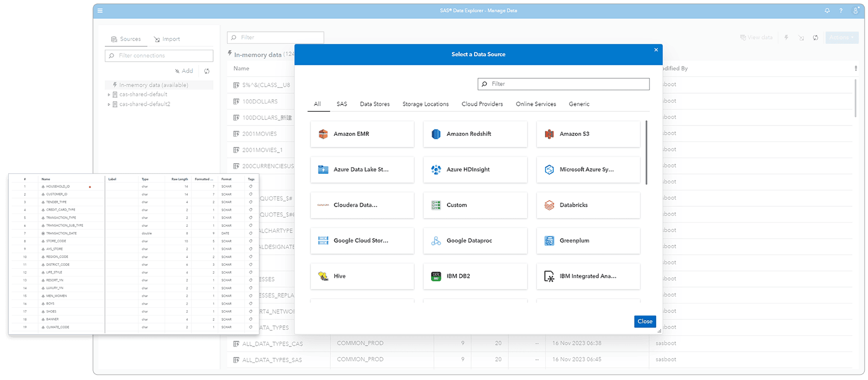
Task: Choose Google Cloud Storage source
Action: [x=362, y=241]
